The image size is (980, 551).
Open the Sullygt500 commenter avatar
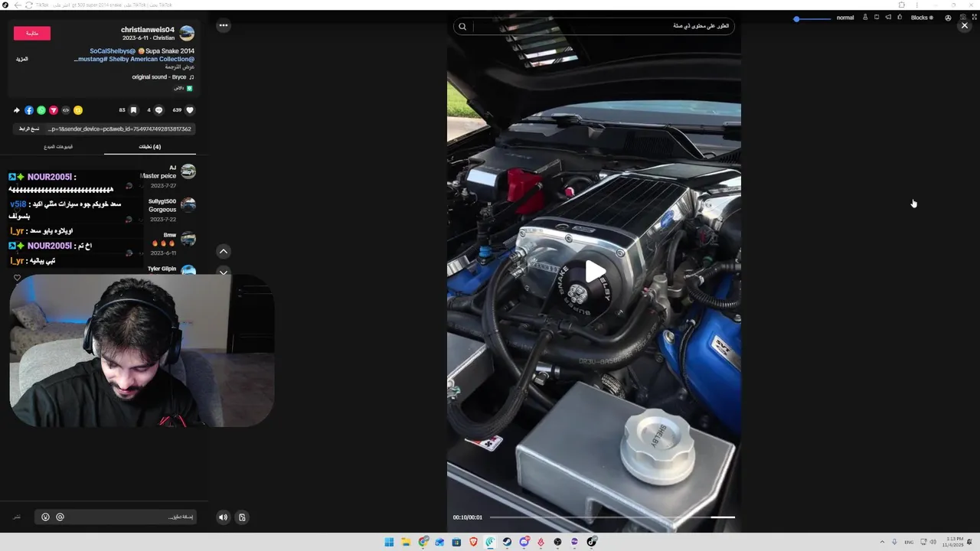pos(188,205)
